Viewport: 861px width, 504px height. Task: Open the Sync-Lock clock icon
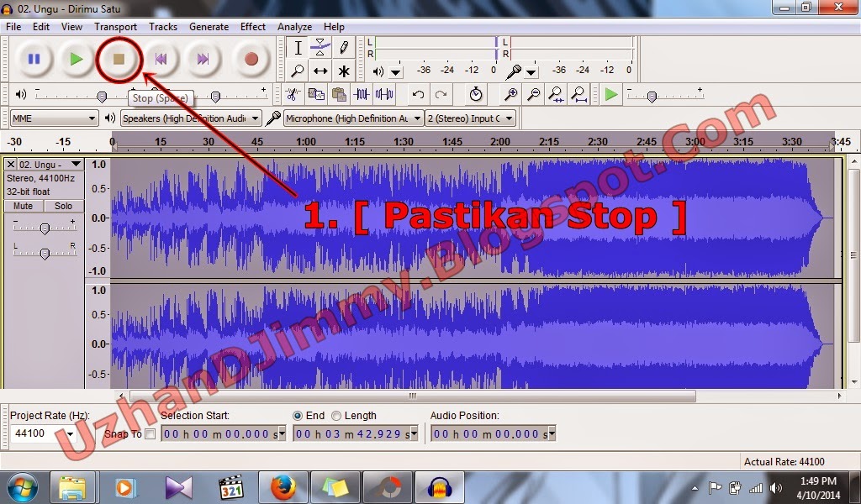[x=476, y=94]
